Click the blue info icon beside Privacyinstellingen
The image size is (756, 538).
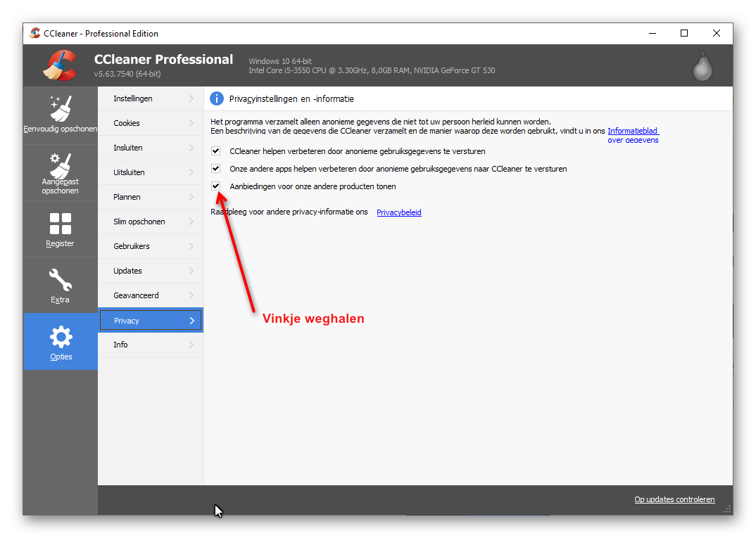click(x=217, y=98)
